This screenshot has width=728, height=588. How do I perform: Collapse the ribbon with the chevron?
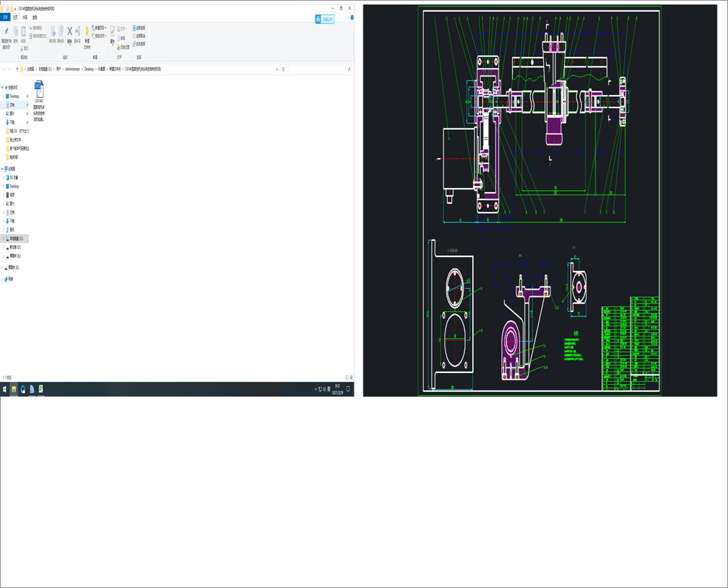click(x=348, y=18)
